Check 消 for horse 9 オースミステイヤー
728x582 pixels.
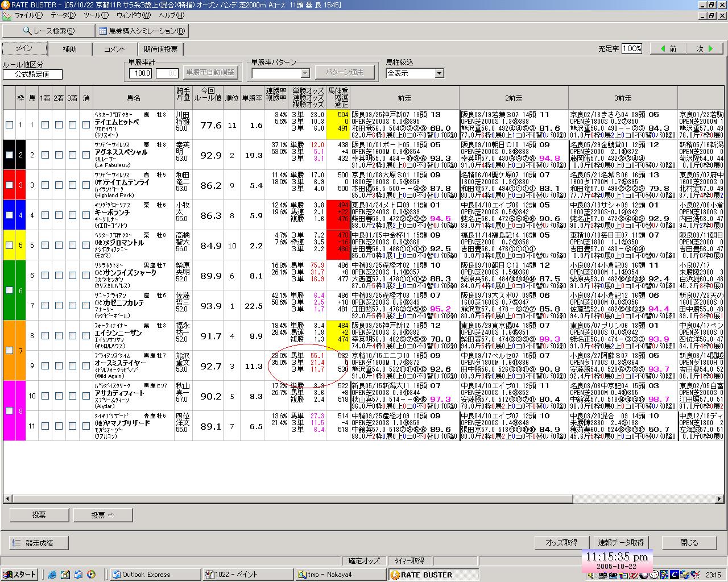pos(86,366)
